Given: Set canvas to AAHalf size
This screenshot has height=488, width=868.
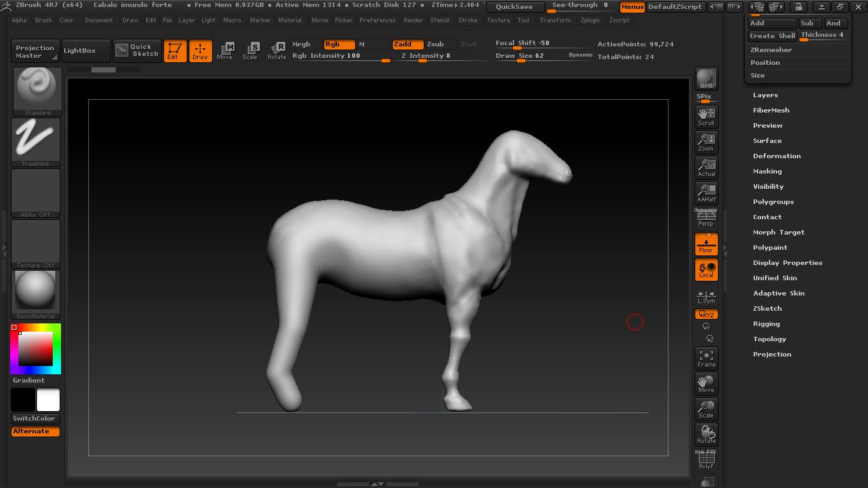Looking at the screenshot, I should tap(706, 193).
